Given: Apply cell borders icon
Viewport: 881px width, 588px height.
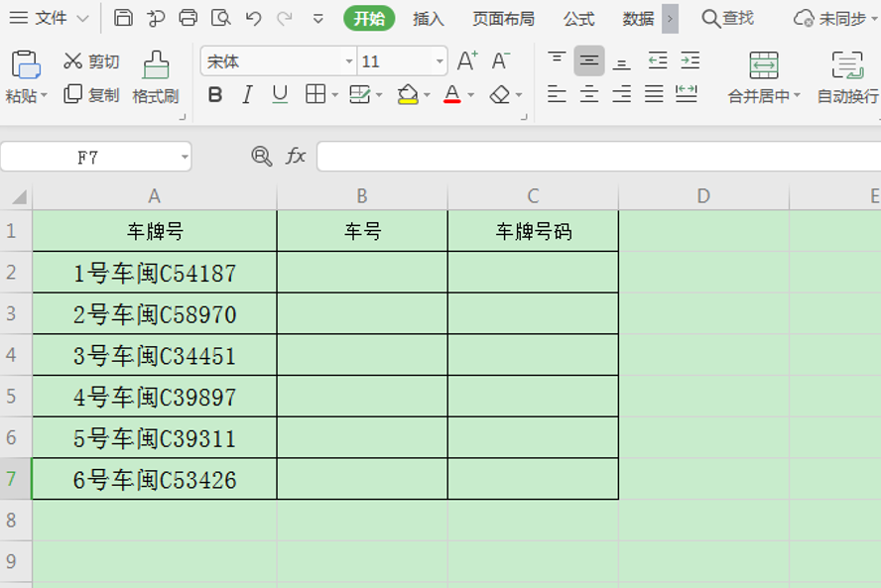Looking at the screenshot, I should (315, 94).
